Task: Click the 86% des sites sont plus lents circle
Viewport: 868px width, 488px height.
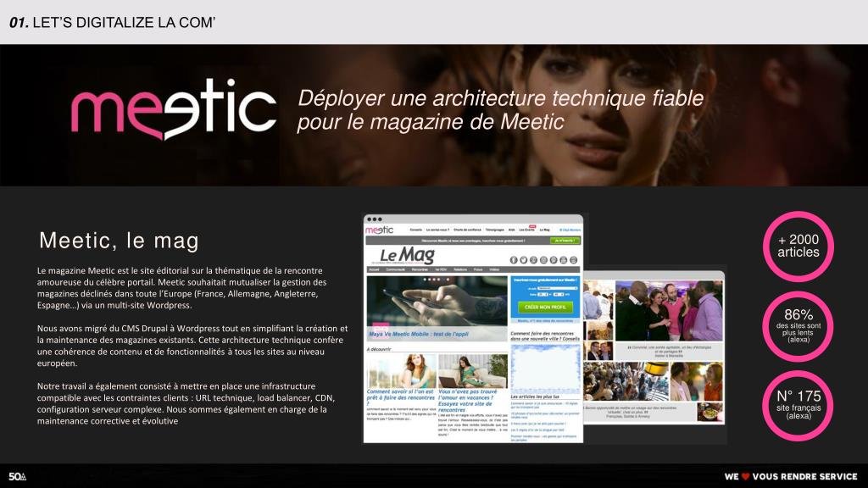Action: (x=798, y=326)
